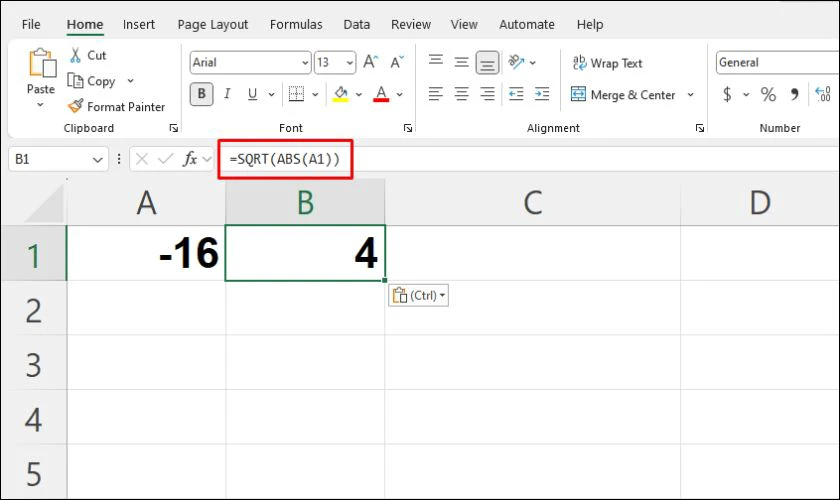The height and width of the screenshot is (500, 840).
Task: Expand the Copy options arrow
Action: 130,81
